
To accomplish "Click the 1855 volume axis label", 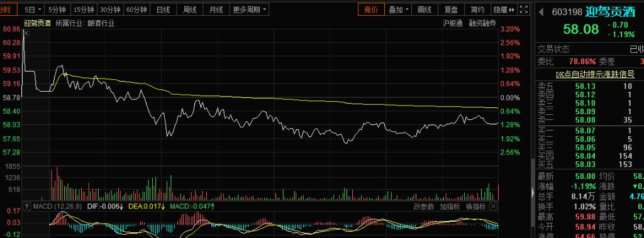I will coord(13,166).
